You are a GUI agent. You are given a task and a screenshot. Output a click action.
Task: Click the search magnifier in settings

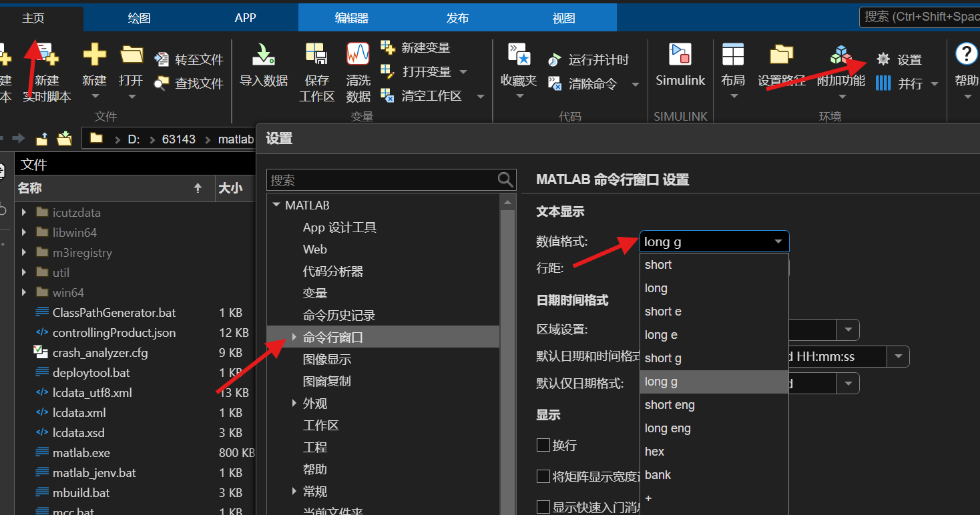[x=506, y=179]
